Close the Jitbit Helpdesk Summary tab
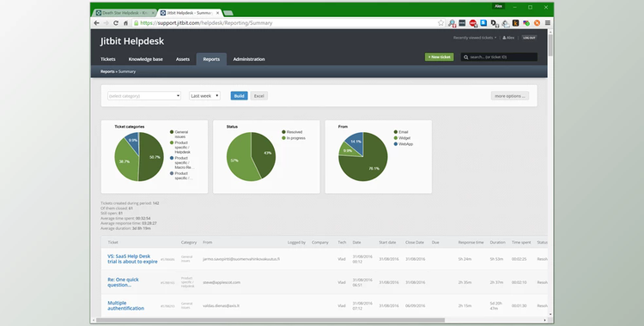 pyautogui.click(x=218, y=13)
